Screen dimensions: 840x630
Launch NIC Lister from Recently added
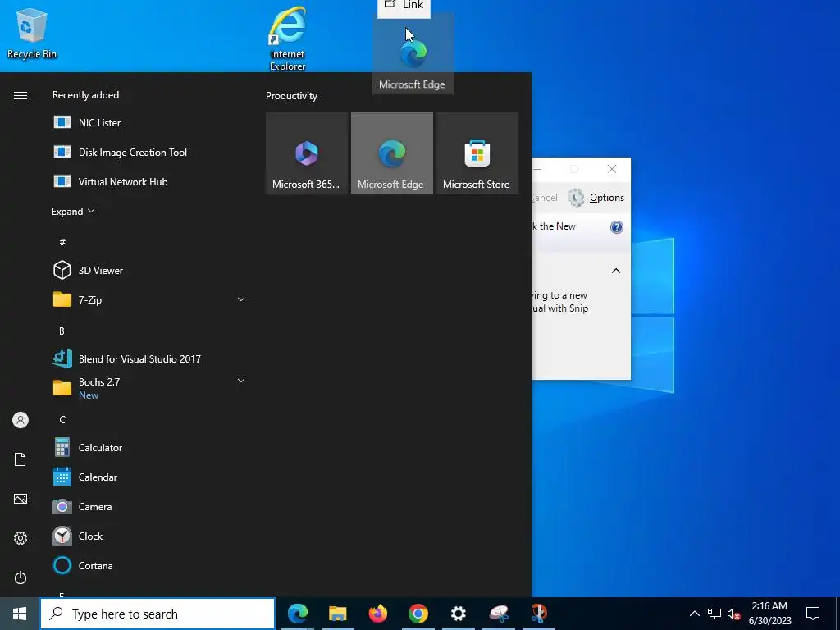click(x=148, y=123)
